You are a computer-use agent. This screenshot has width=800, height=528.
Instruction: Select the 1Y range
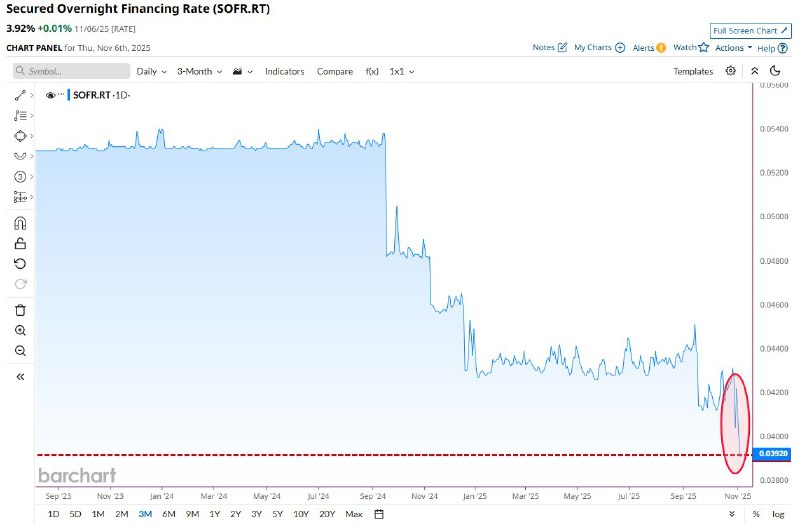pyautogui.click(x=215, y=514)
